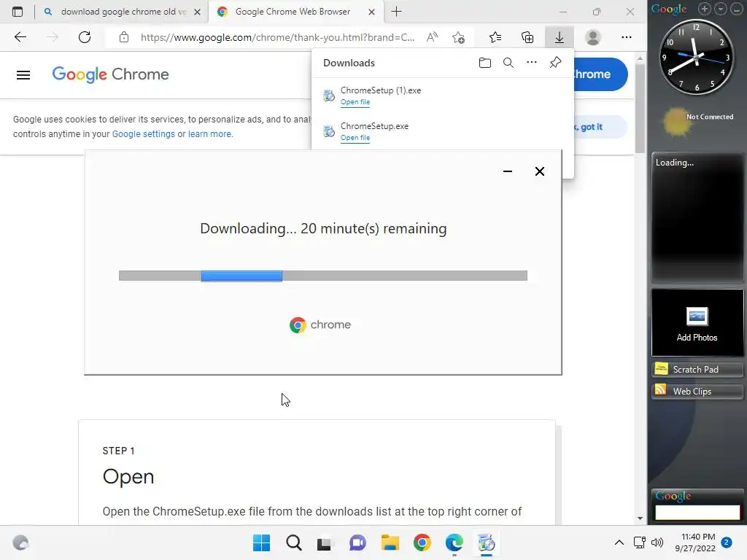
Task: Click the scrollbar down arrow
Action: 640,518
